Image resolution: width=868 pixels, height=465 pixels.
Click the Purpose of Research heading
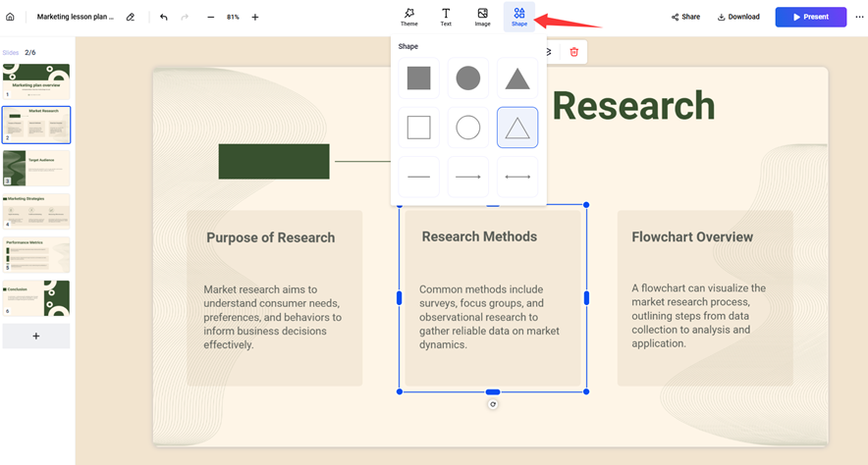(x=271, y=237)
